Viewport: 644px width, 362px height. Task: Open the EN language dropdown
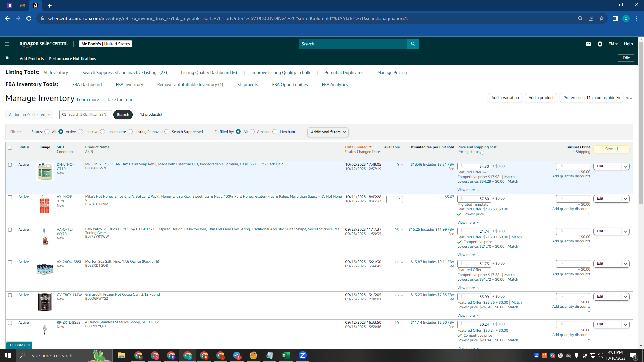pyautogui.click(x=613, y=44)
